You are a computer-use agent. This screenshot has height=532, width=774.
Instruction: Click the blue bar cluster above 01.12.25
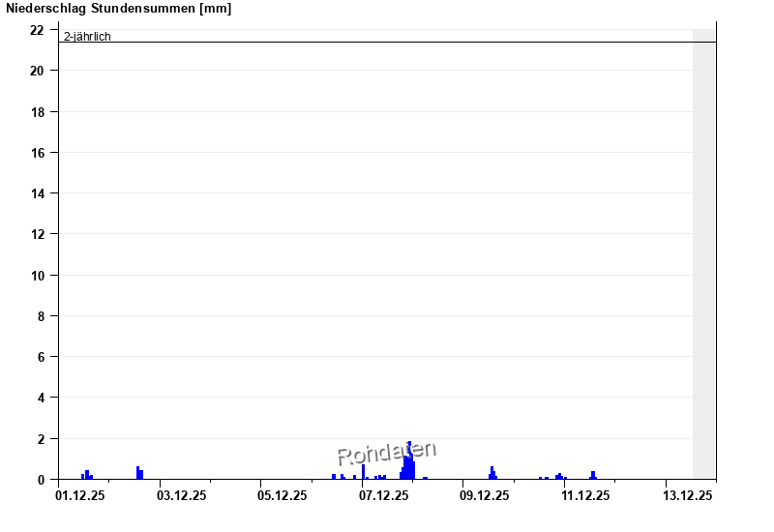87,475
